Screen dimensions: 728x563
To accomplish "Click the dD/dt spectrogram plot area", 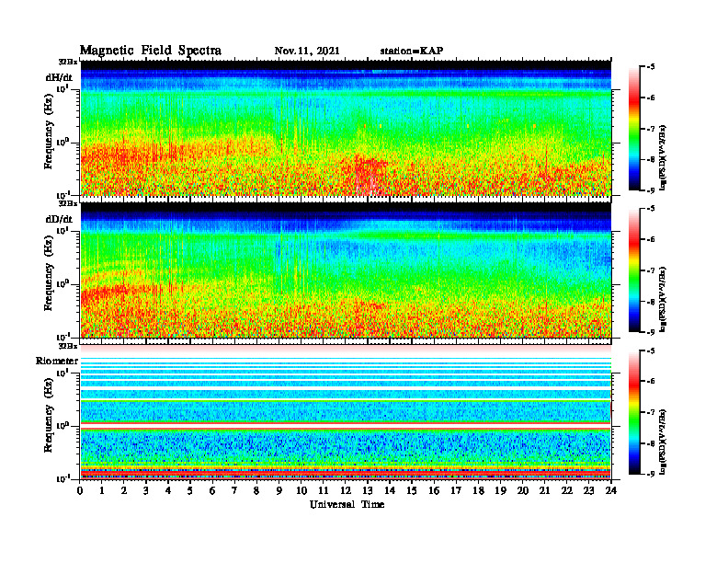I will click(x=346, y=270).
